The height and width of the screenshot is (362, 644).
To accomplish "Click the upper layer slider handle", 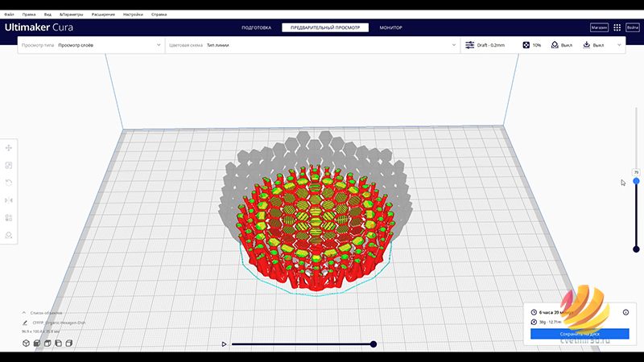I will [636, 181].
